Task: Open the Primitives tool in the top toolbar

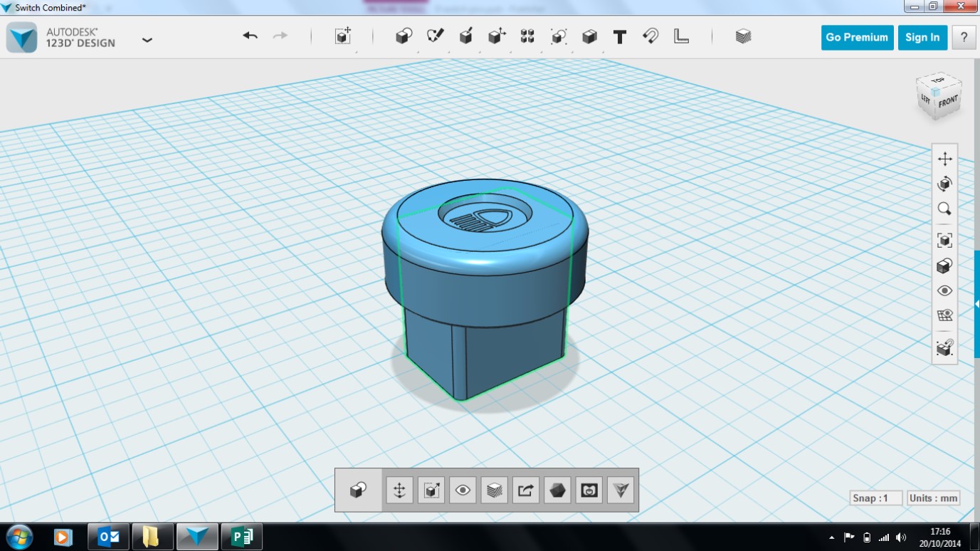Action: coord(404,36)
